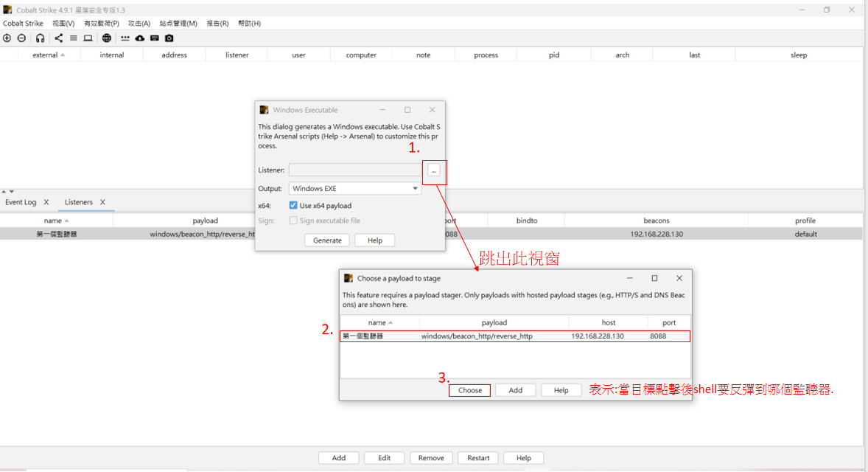Open the Cobalt Strike menu

tap(24, 24)
